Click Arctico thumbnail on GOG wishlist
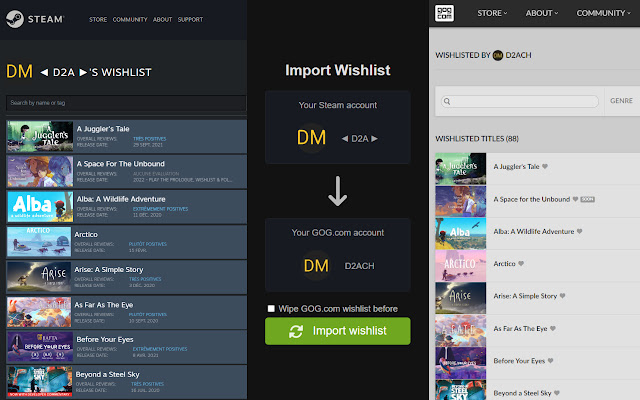Viewport: 640px width, 400px height. [460, 266]
